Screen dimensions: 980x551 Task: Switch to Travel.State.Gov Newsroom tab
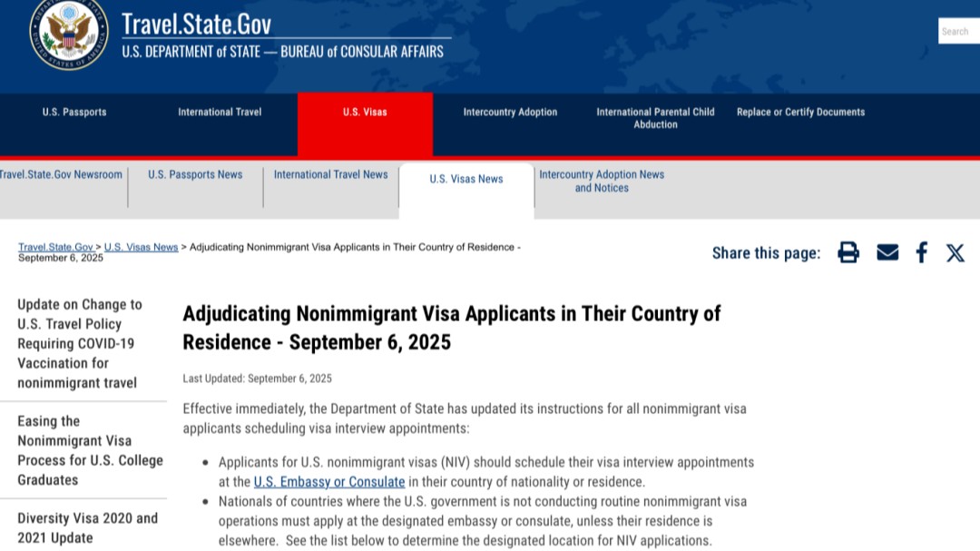(61, 175)
